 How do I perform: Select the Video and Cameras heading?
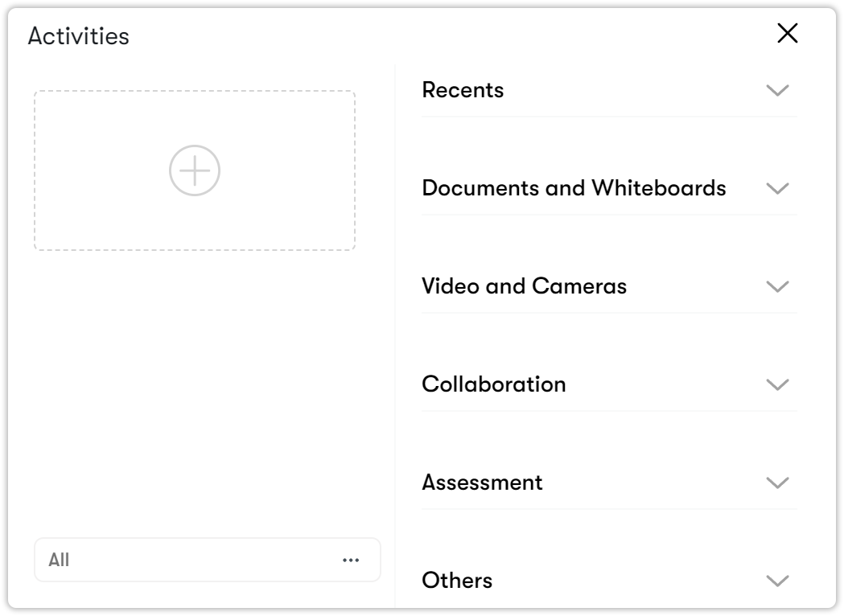(x=524, y=286)
